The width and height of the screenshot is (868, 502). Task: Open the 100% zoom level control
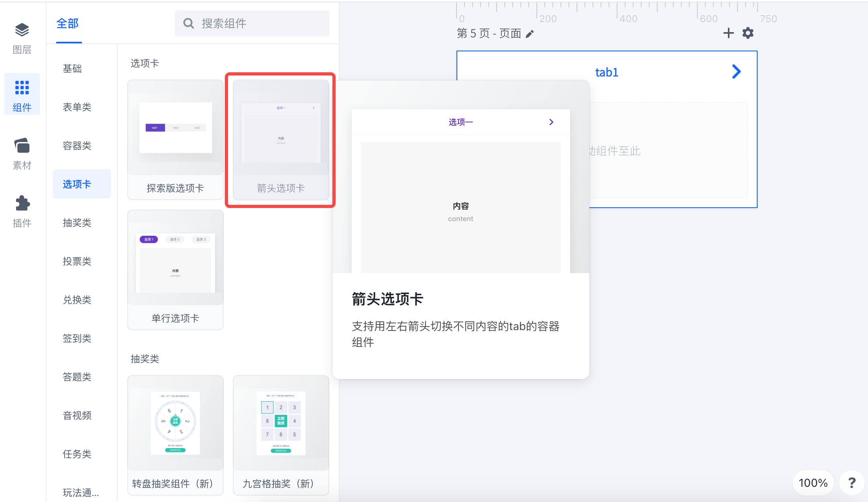click(813, 482)
